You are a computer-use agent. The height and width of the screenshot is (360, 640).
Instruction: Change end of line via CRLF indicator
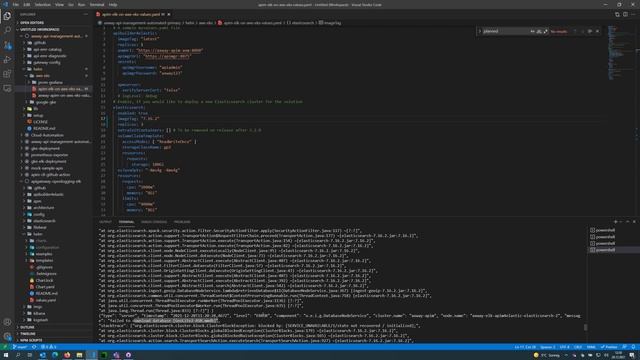coord(578,347)
